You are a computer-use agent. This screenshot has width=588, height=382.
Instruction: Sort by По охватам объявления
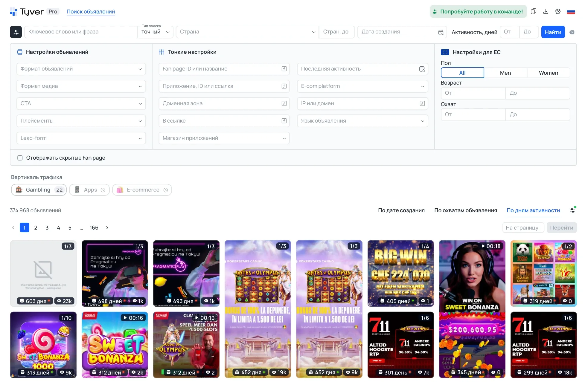click(466, 210)
